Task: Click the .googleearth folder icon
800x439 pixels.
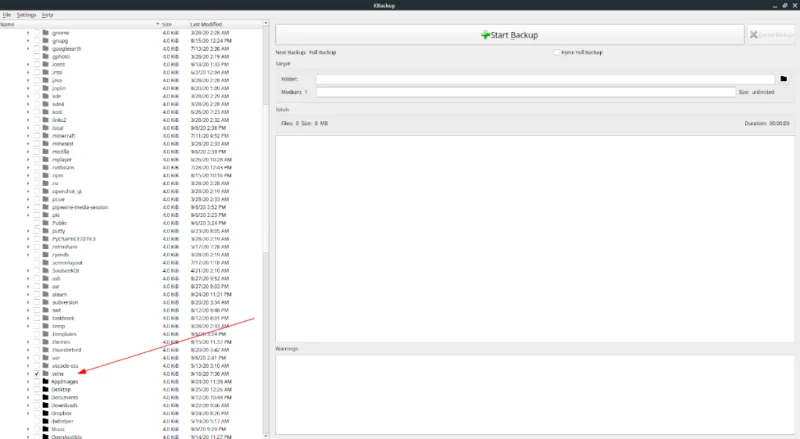Action: (45, 48)
